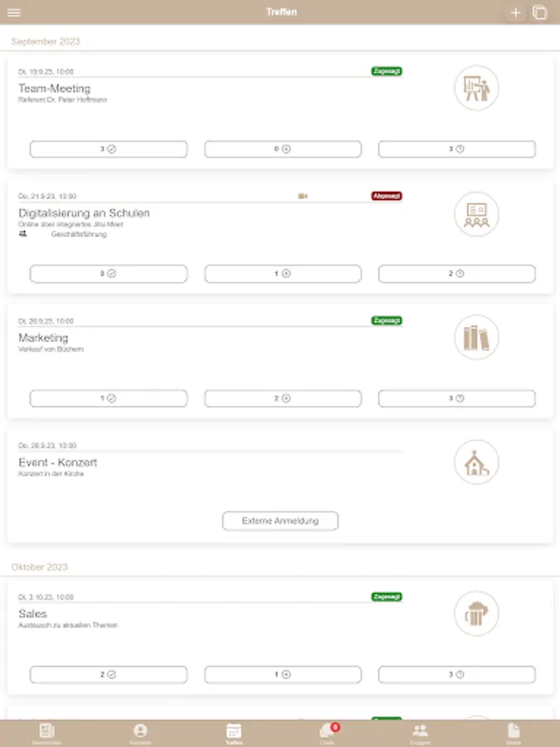
Task: Click the Abgesagt badge on Digitalisierung an Schulen
Action: click(x=387, y=196)
